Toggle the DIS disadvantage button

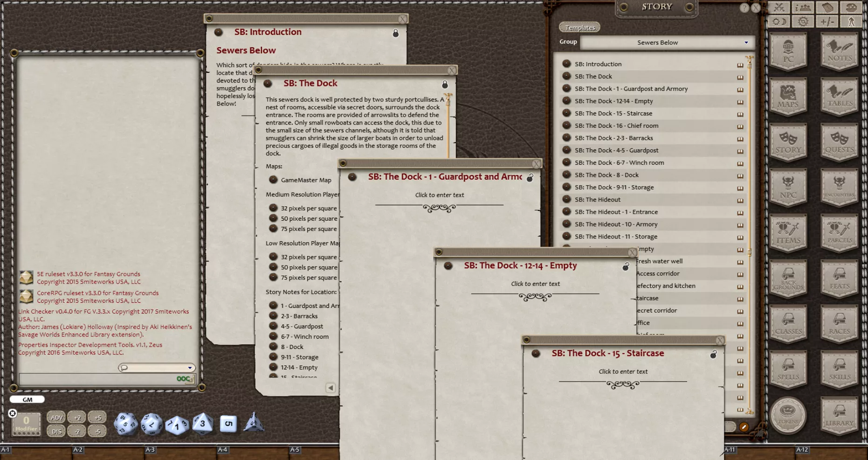pyautogui.click(x=56, y=431)
